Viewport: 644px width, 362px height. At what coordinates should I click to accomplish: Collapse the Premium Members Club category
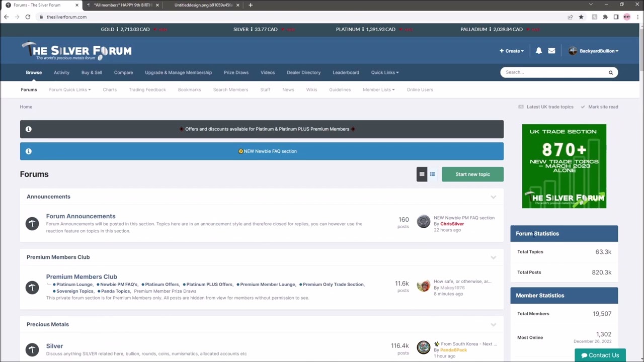[x=493, y=257]
